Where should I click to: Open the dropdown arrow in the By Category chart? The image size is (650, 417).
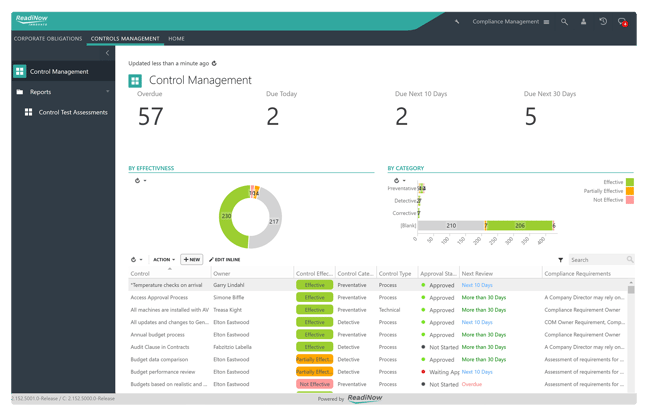coord(404,181)
